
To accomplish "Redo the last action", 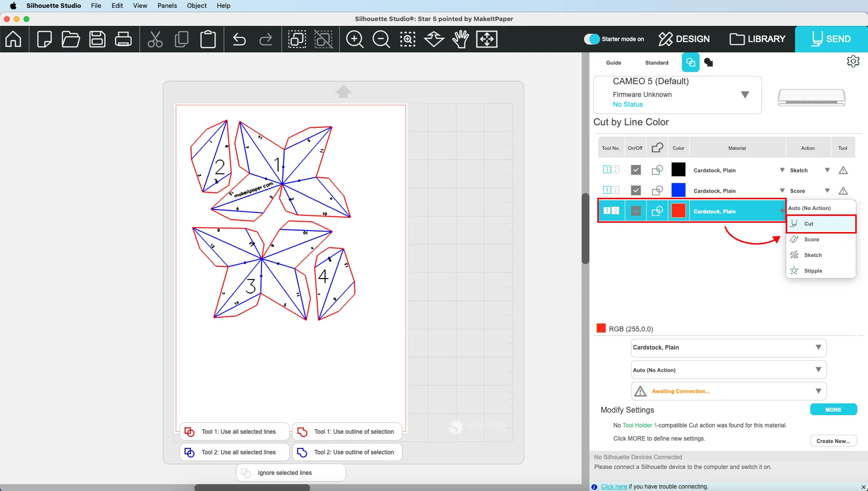I will pyautogui.click(x=266, y=39).
